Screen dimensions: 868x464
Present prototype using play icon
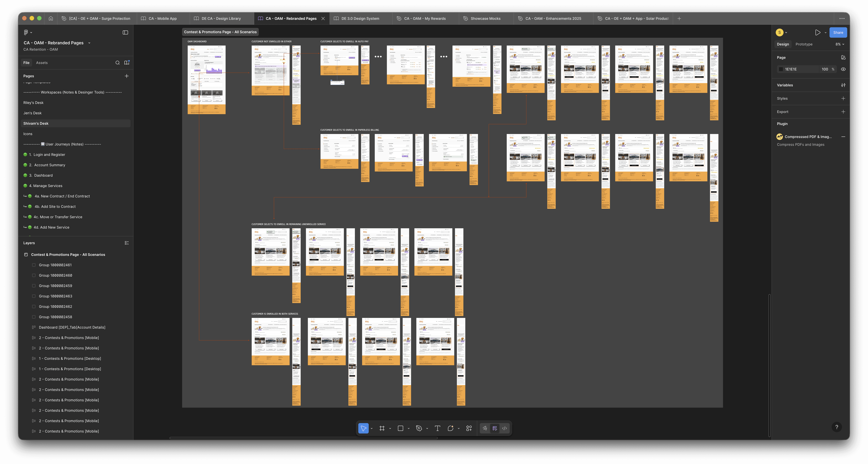[817, 33]
